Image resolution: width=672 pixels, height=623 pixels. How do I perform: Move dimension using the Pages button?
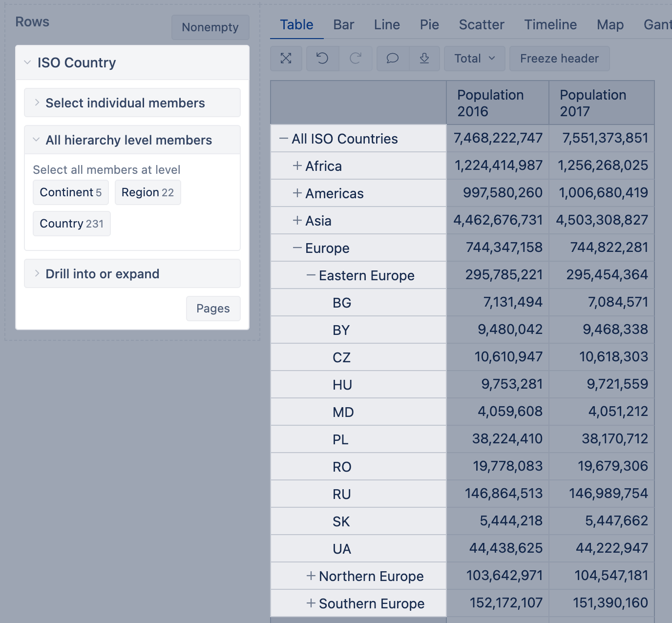coord(213,309)
